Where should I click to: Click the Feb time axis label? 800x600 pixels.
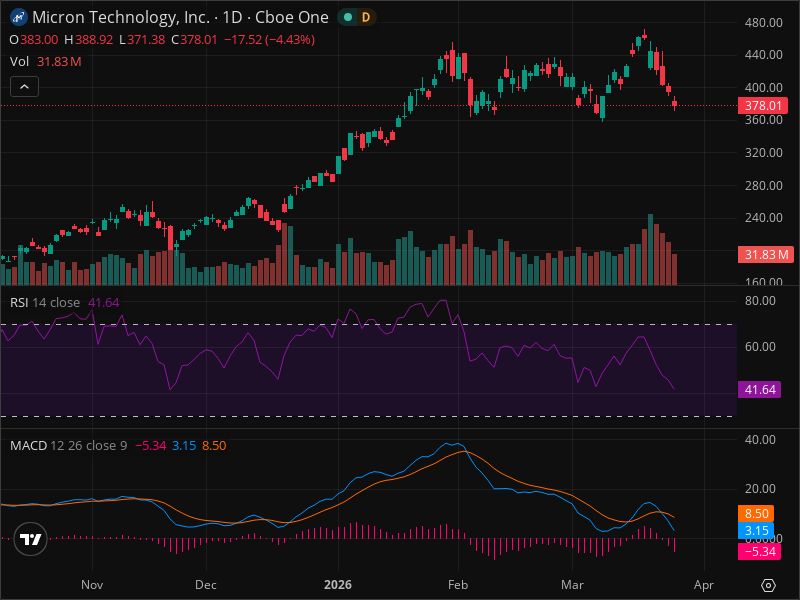click(458, 585)
